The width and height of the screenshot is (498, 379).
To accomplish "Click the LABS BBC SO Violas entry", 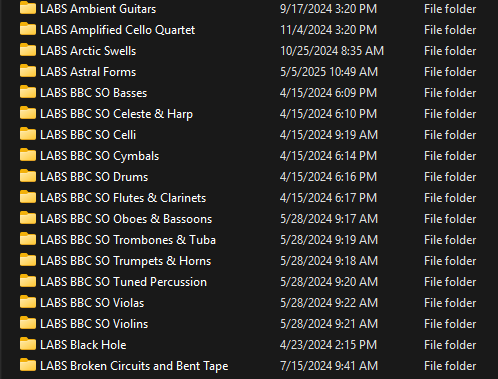I will click(92, 303).
